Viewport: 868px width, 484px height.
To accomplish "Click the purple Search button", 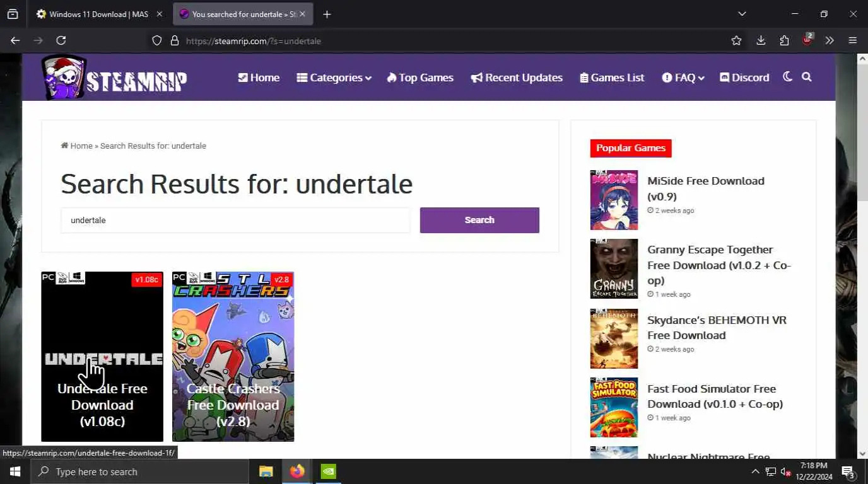I will [x=479, y=220].
